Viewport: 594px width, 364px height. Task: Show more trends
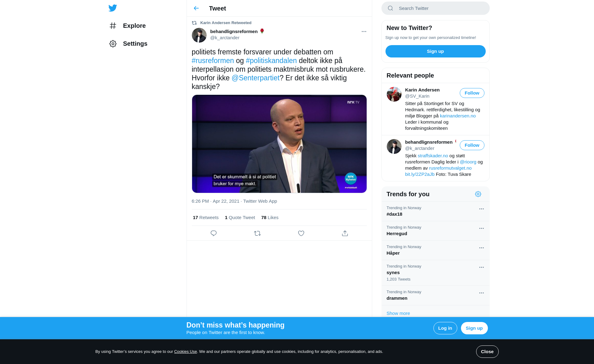[x=398, y=313]
